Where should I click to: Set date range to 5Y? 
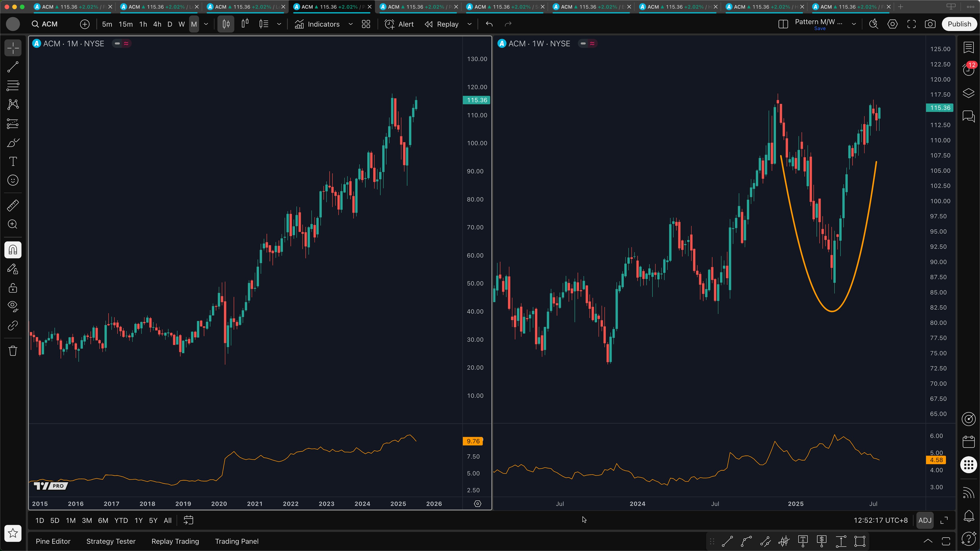tap(153, 521)
